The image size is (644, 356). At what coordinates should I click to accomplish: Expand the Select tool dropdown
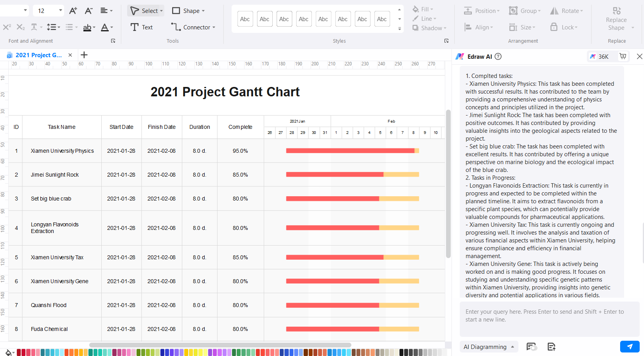[162, 11]
